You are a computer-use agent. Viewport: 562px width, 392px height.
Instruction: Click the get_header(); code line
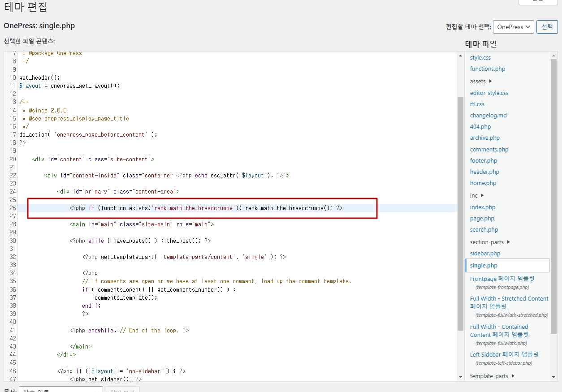pyautogui.click(x=39, y=78)
